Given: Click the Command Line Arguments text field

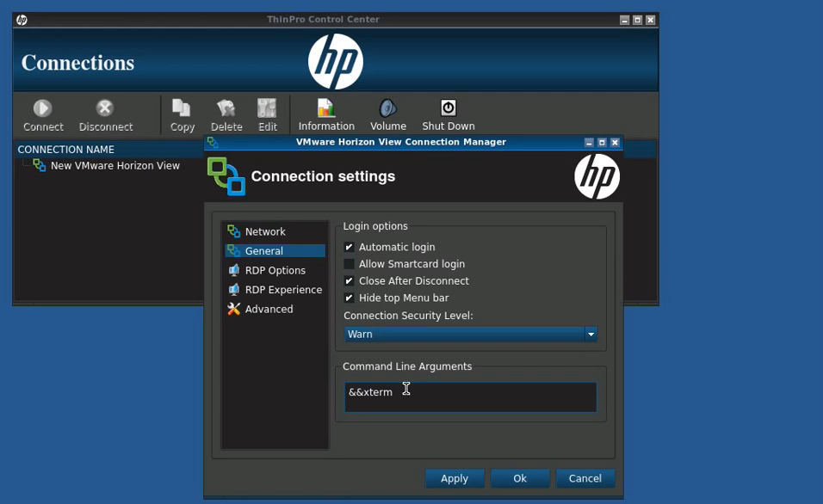Looking at the screenshot, I should [x=470, y=397].
